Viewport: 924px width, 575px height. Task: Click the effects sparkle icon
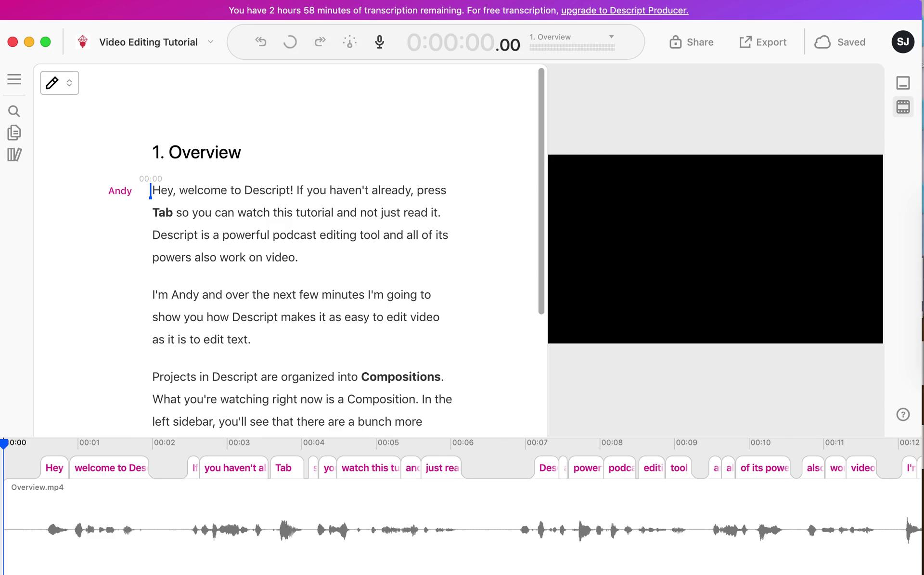pos(350,42)
